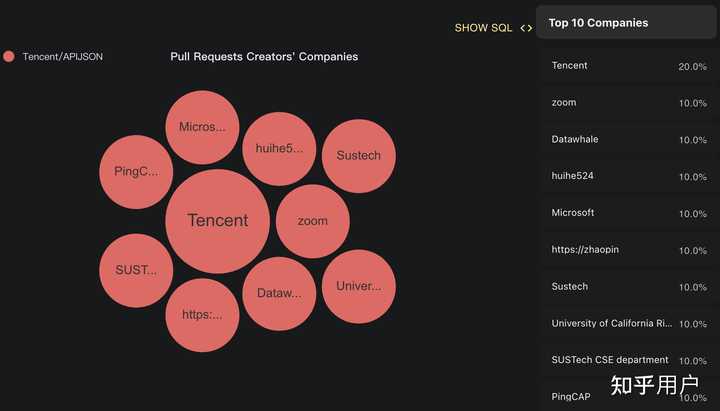Select the Pull Requests Creators' Companies title
The height and width of the screenshot is (411, 720).
[264, 57]
